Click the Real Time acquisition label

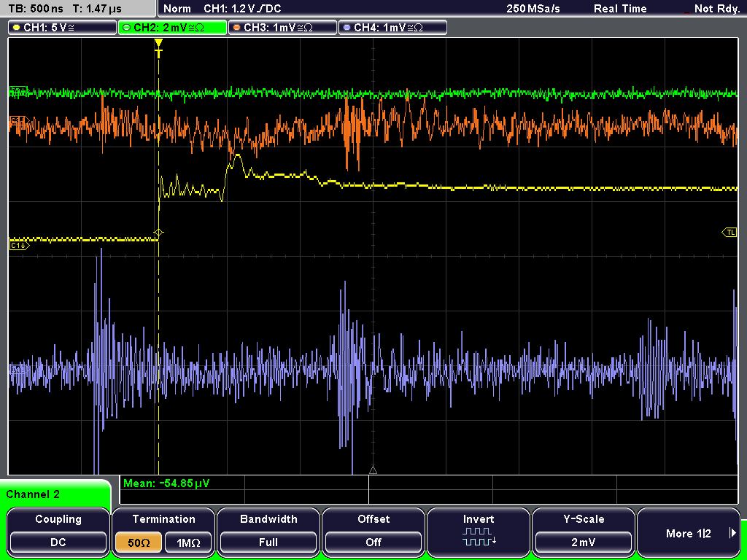[620, 9]
